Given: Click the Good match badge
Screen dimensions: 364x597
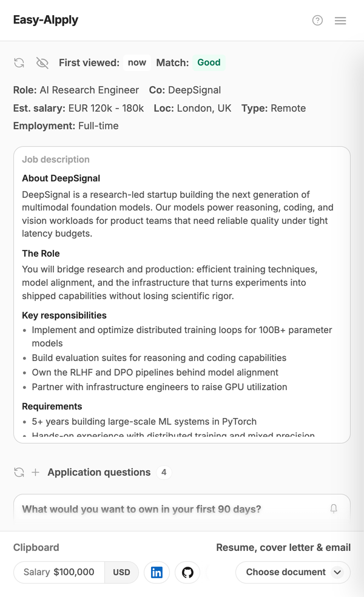Looking at the screenshot, I should point(209,62).
